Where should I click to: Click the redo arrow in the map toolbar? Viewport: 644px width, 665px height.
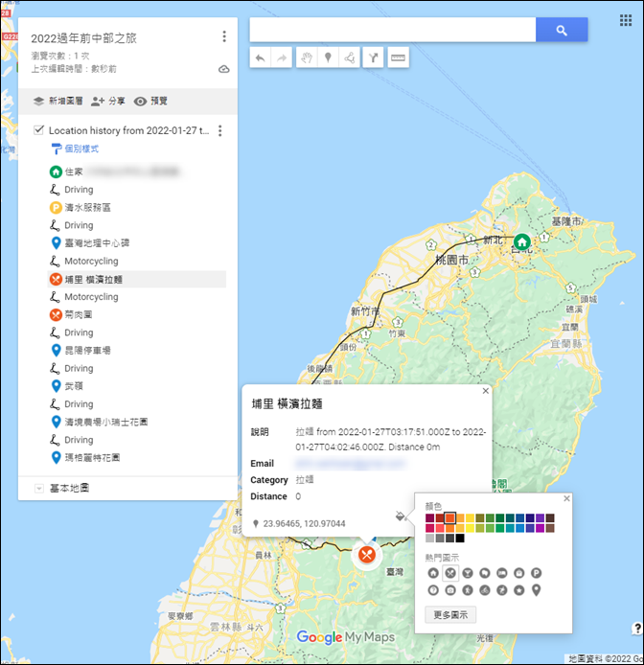pos(282,57)
